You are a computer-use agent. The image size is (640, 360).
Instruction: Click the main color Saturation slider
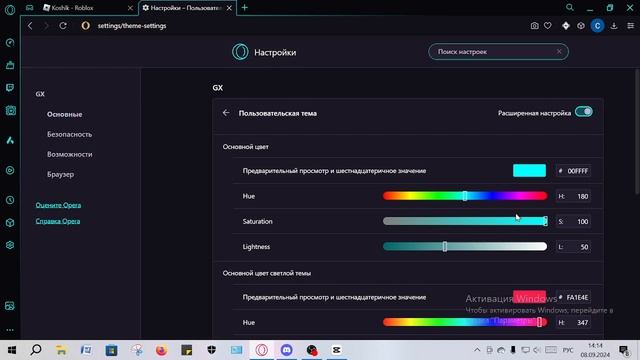(x=465, y=221)
